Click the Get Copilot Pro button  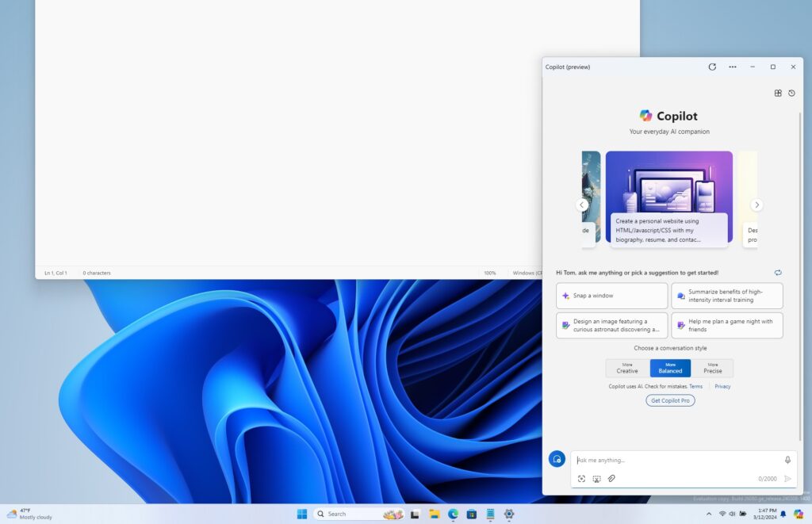click(x=670, y=400)
